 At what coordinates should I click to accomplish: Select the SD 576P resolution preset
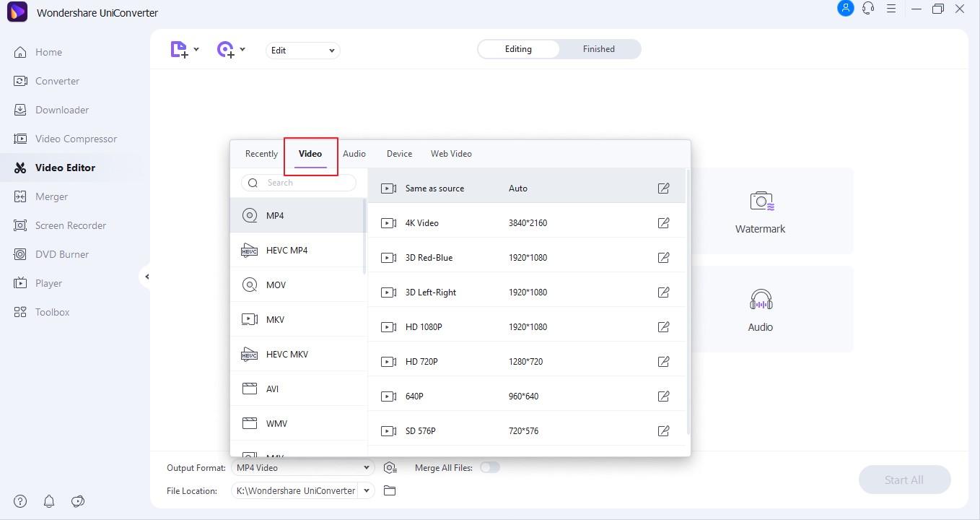pos(527,431)
